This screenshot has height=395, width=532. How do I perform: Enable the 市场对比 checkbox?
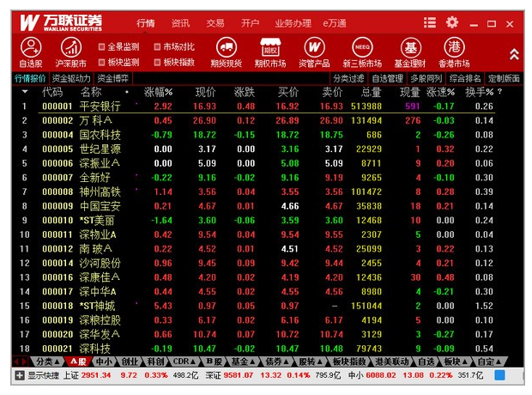click(x=157, y=47)
